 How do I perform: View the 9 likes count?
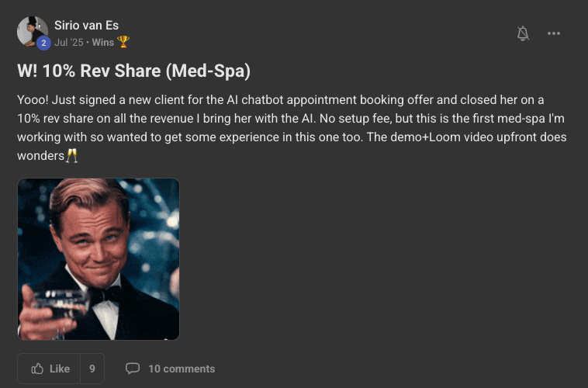point(92,369)
